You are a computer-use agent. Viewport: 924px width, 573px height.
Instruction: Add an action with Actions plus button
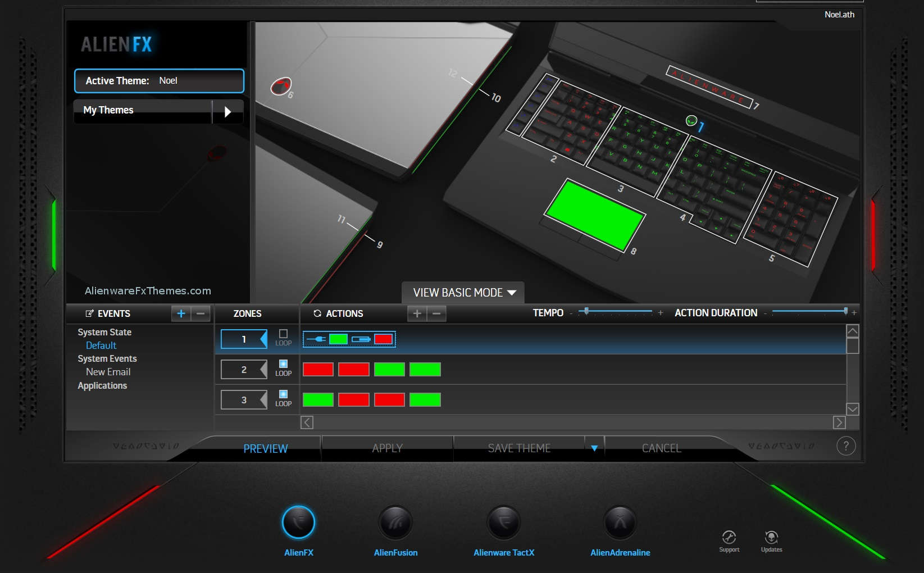pos(417,313)
